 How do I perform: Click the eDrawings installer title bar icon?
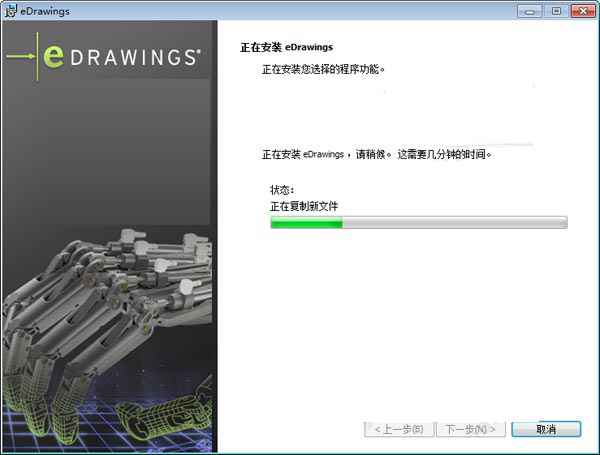10,10
